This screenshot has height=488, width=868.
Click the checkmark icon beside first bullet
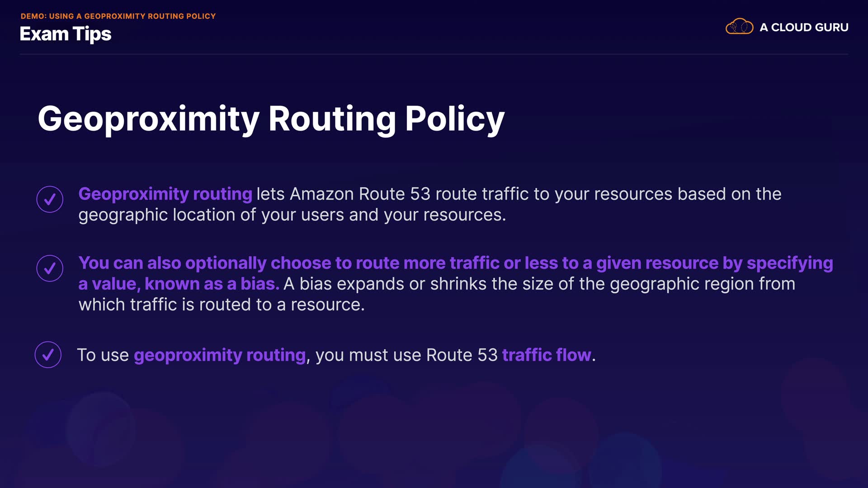50,199
